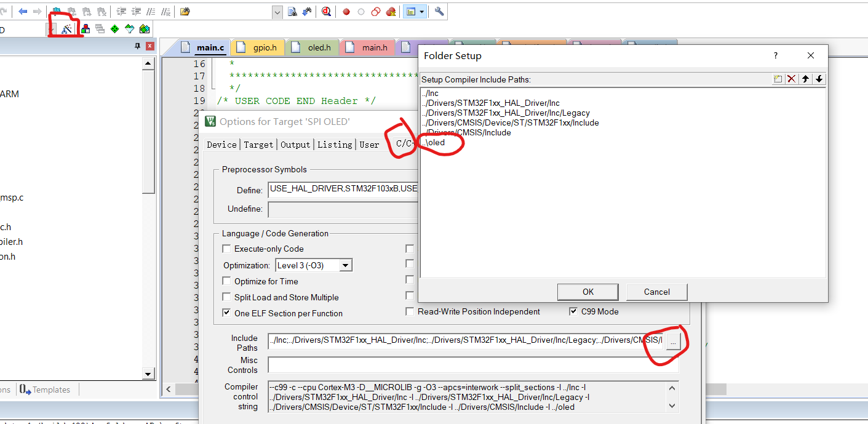The height and width of the screenshot is (424, 868).
Task: Insert a breakpoint with the red dot icon
Action: (x=346, y=12)
